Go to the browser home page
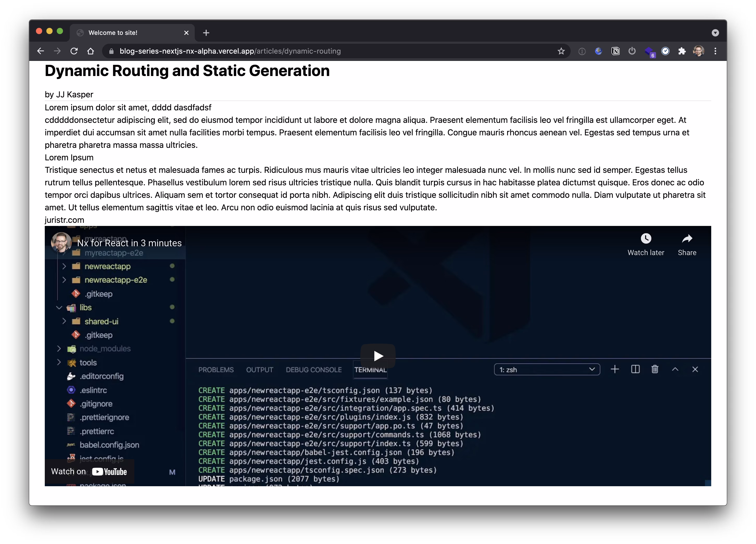 91,51
